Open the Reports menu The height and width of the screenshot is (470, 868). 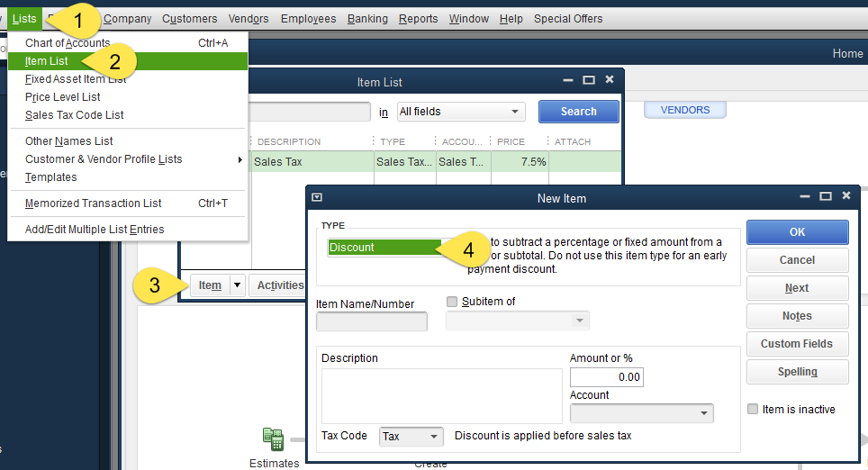(x=419, y=19)
